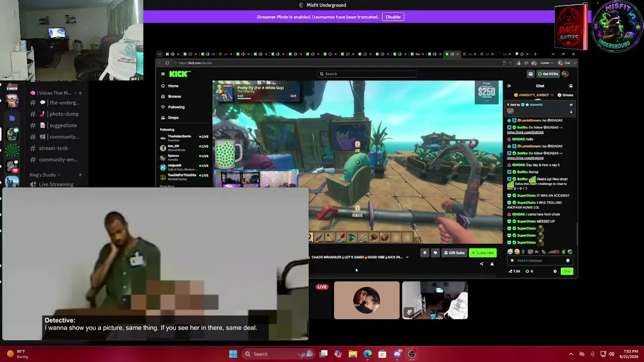Open Discord from taskbar
Viewport: 644px width, 362px height.
point(397,354)
